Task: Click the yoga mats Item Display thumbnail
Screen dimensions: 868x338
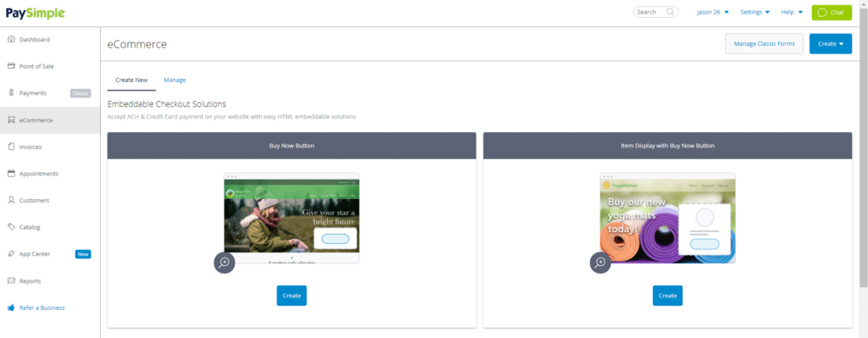Action: (x=668, y=218)
